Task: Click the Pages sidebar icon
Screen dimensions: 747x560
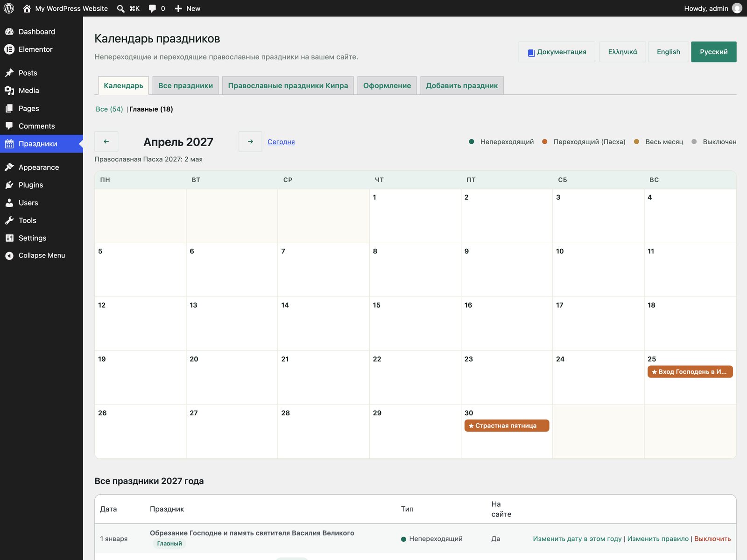Action: coord(9,108)
